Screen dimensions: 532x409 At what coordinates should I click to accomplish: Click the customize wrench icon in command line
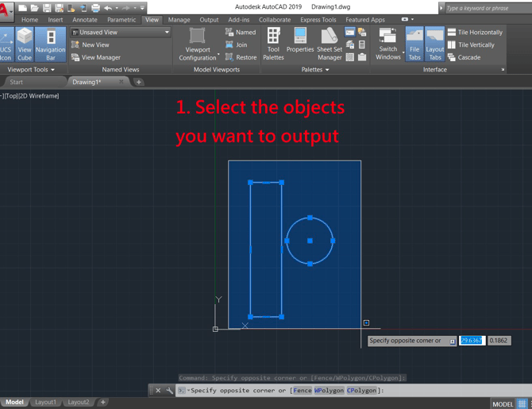point(169,391)
